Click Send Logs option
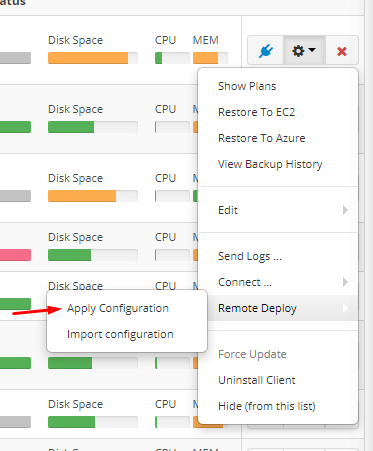373x451 pixels. coord(250,256)
